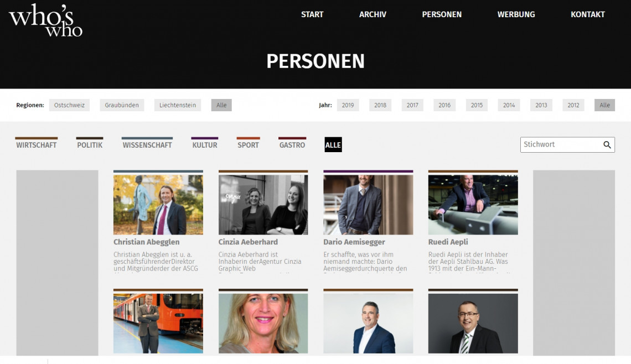Show the GASTRO category
This screenshot has width=631, height=364.
coord(292,145)
